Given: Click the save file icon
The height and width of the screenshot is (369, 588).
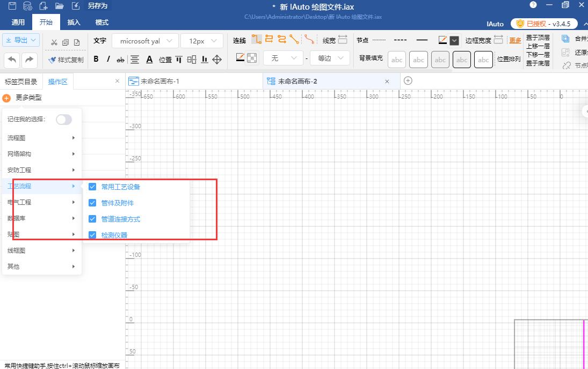Looking at the screenshot, I should [x=12, y=5].
